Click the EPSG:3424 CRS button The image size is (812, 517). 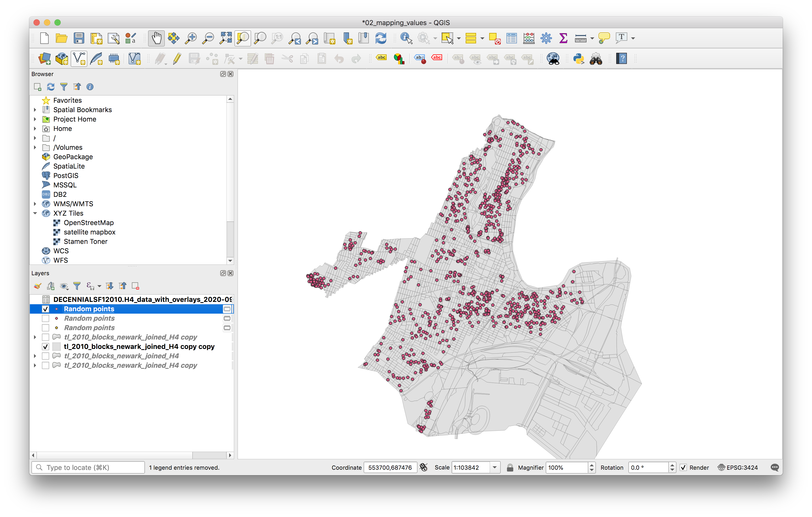click(738, 467)
